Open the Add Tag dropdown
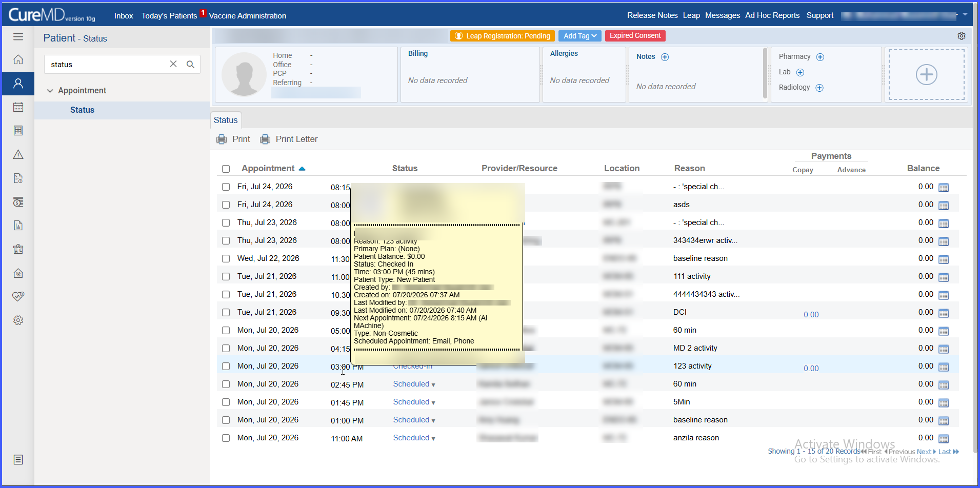980x488 pixels. 580,36
